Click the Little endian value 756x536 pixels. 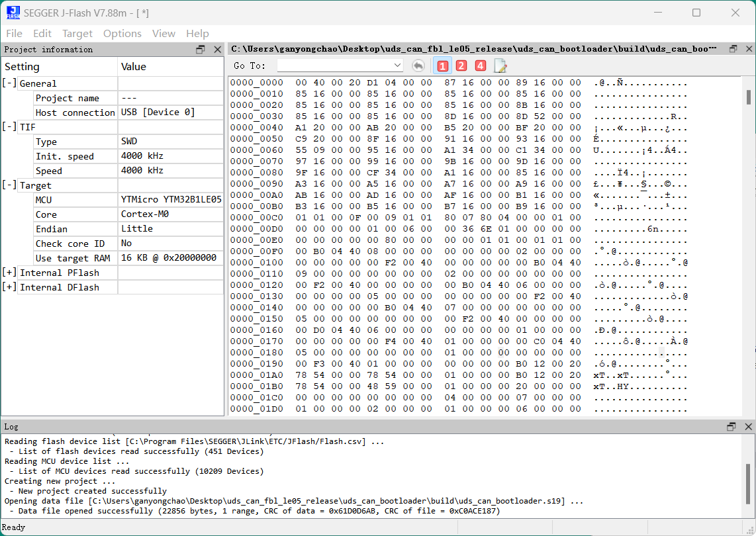click(136, 228)
